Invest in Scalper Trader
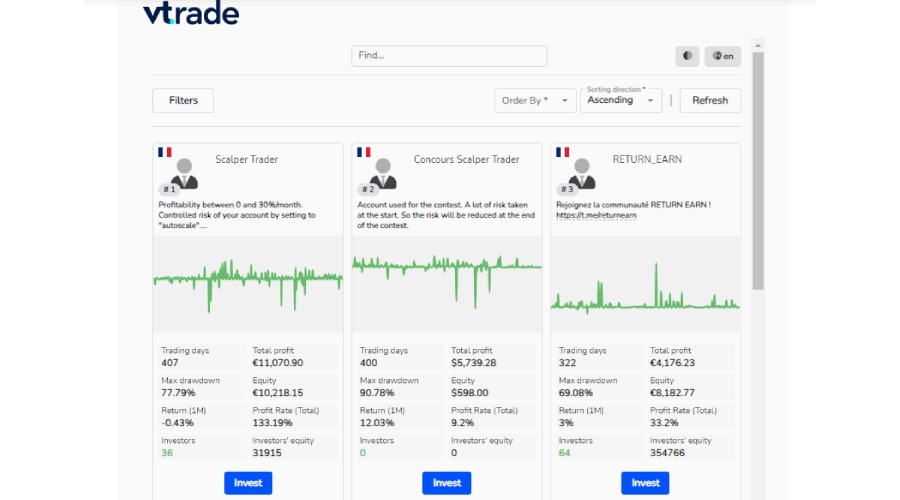The height and width of the screenshot is (500, 900). click(x=248, y=483)
